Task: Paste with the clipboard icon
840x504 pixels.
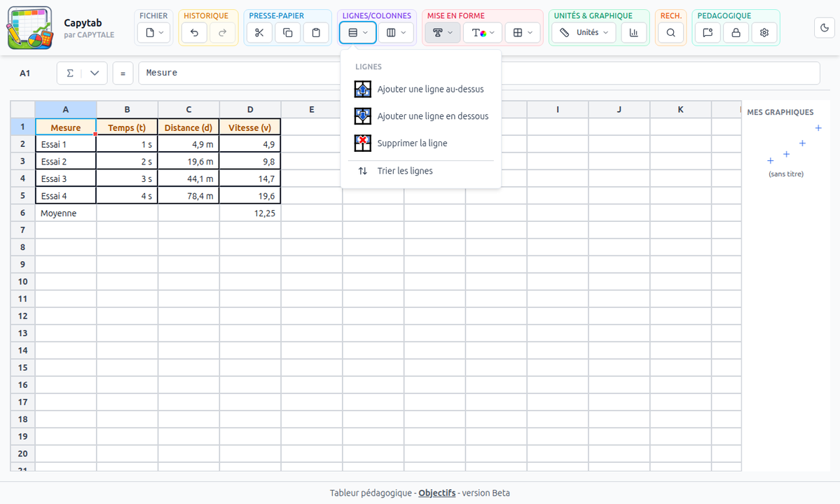Action: pyautogui.click(x=316, y=33)
